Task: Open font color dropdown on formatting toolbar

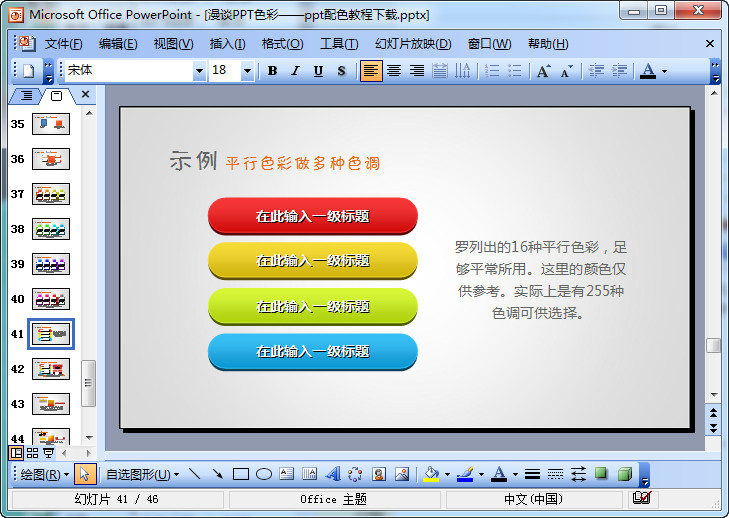Action: [665, 71]
